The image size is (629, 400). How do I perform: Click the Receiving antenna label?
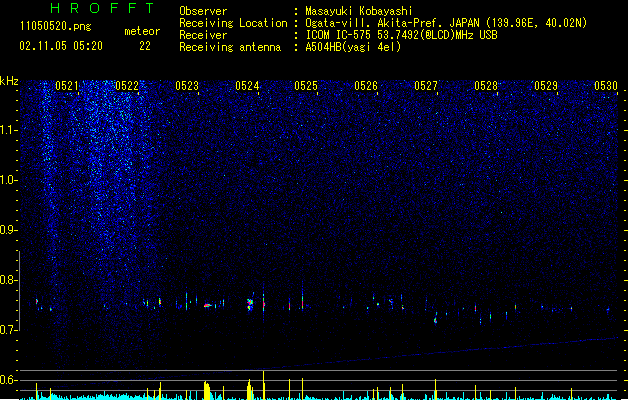[230, 47]
